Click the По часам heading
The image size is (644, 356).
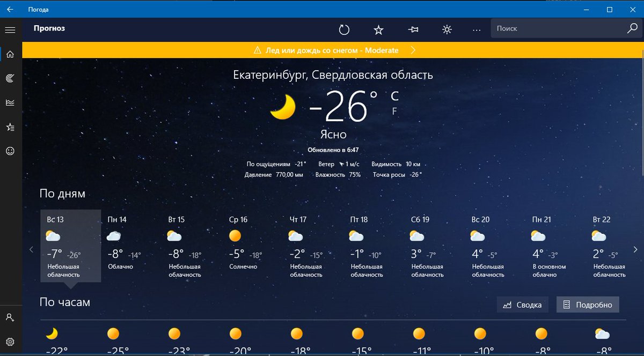[x=65, y=302]
